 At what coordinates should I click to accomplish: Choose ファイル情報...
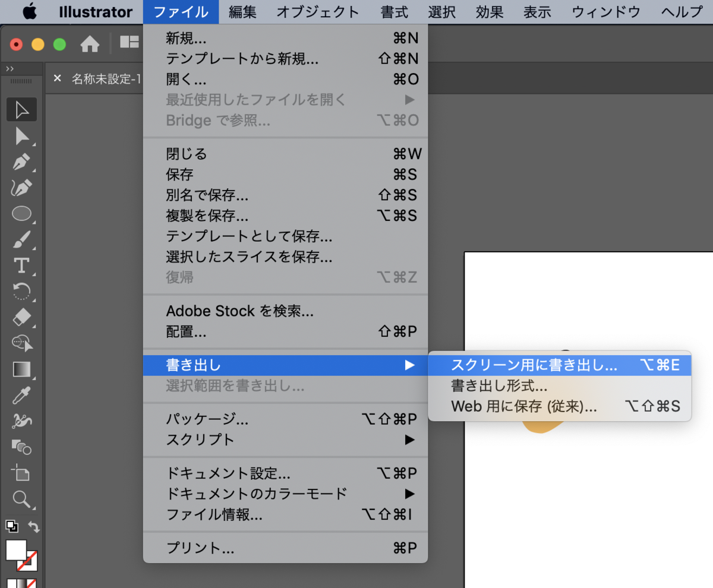285,514
